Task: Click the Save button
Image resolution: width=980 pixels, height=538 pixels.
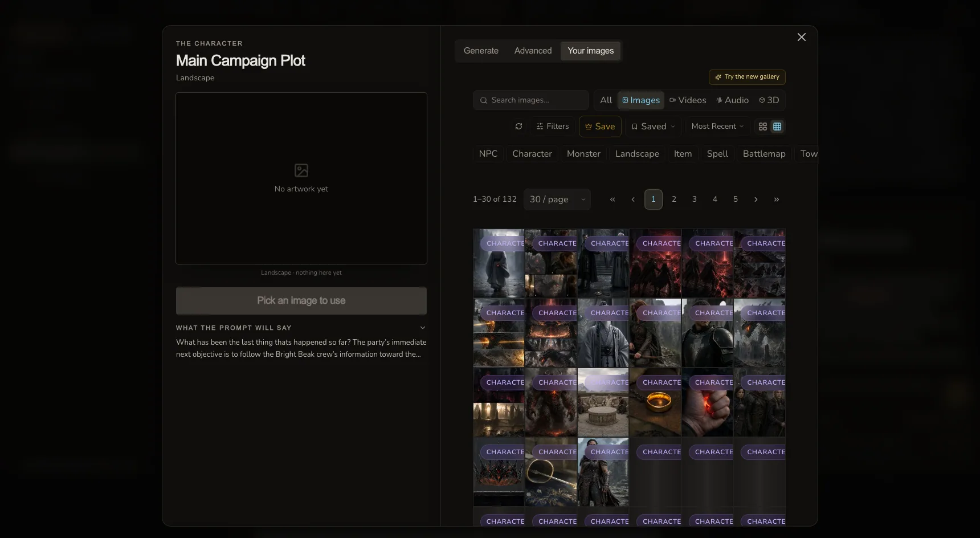Action: click(x=600, y=127)
